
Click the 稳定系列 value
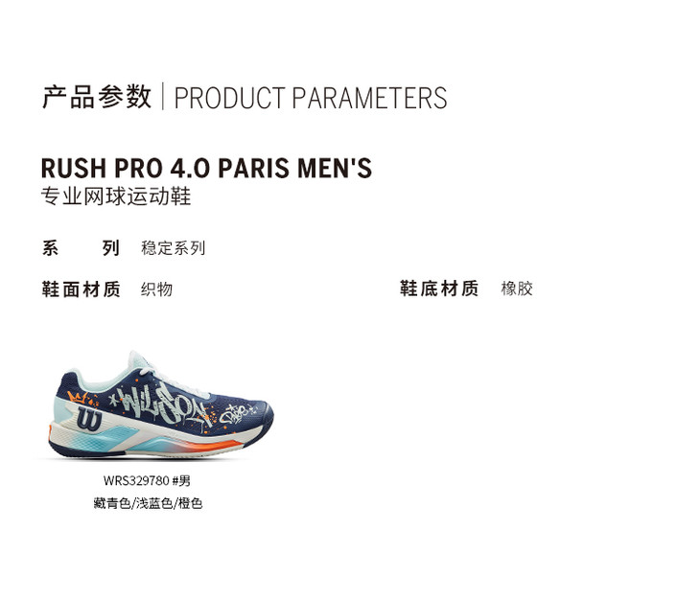point(174,248)
